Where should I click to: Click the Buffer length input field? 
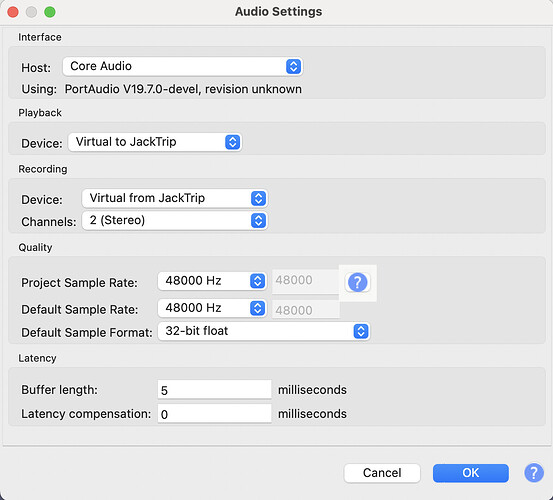coord(214,390)
